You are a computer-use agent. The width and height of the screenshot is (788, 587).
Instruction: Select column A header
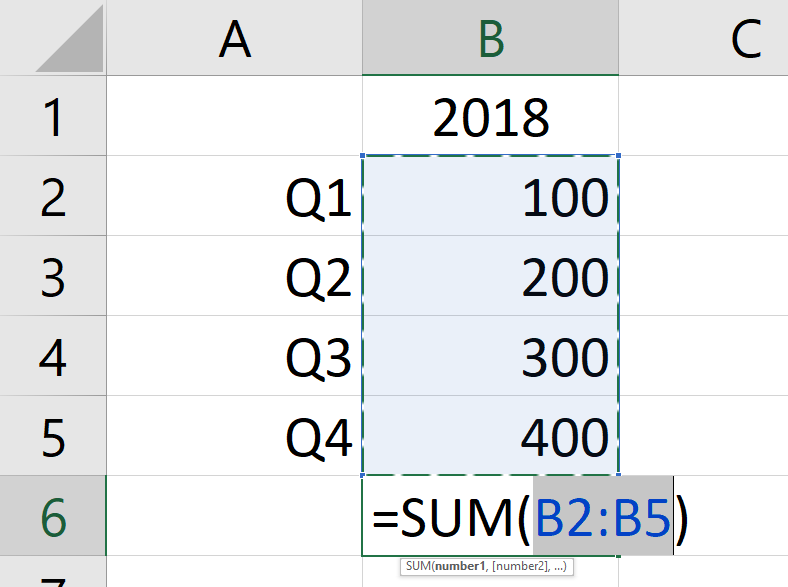coord(234,38)
